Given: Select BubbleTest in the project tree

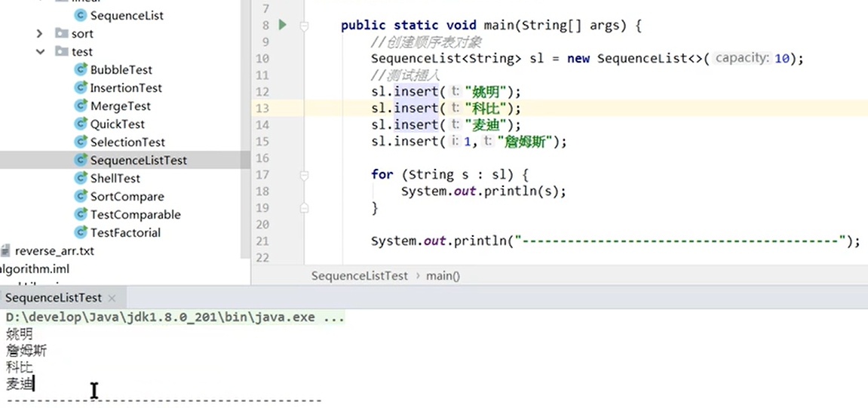Looking at the screenshot, I should [121, 69].
